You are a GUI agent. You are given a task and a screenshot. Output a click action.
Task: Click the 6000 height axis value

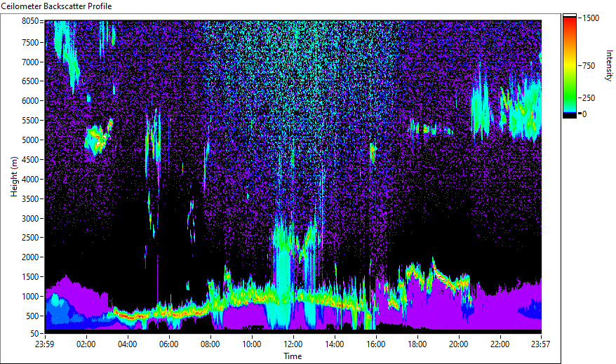(30, 101)
